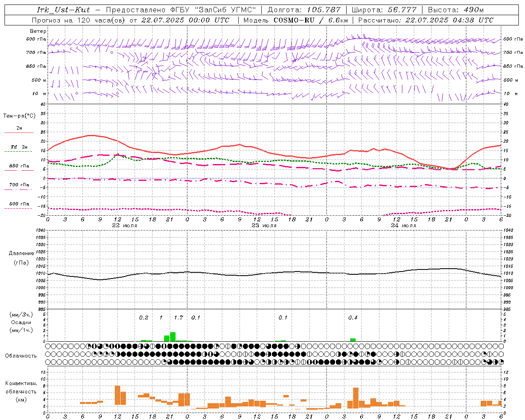Click the "Ветер" wind panel label
The image size is (525, 420).
pyautogui.click(x=38, y=31)
